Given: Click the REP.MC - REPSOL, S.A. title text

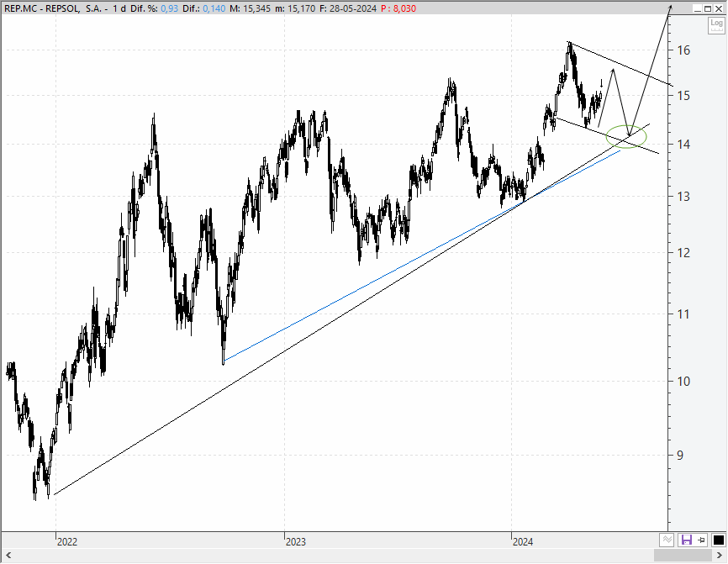Looking at the screenshot, I should pos(53,8).
